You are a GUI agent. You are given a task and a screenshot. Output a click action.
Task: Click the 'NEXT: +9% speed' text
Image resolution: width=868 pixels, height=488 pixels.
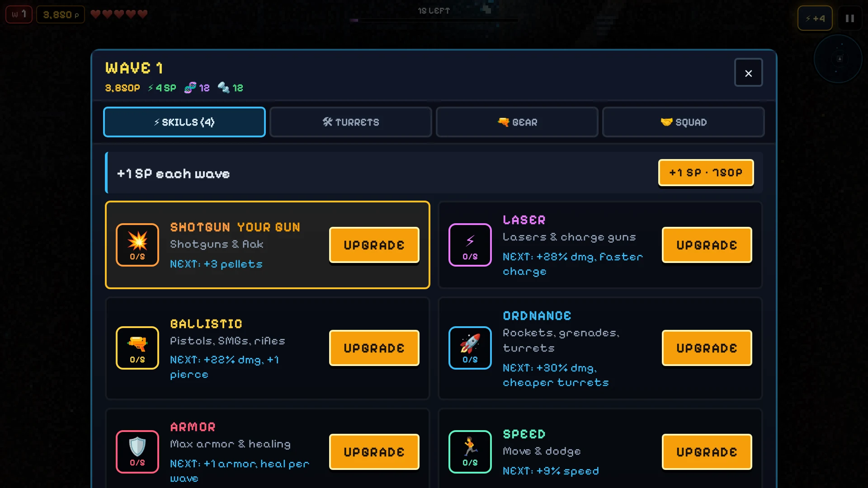pyautogui.click(x=551, y=471)
